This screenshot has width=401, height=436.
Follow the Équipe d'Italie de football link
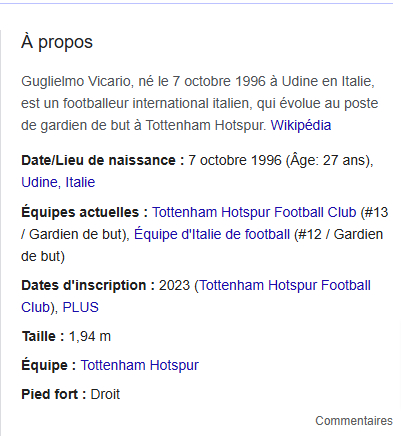[x=212, y=234]
